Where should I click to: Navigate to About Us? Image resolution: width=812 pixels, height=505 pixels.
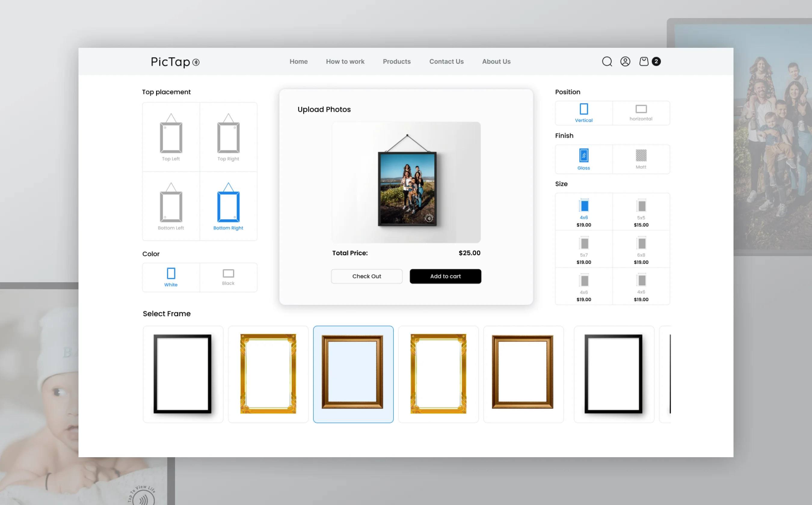(x=496, y=61)
